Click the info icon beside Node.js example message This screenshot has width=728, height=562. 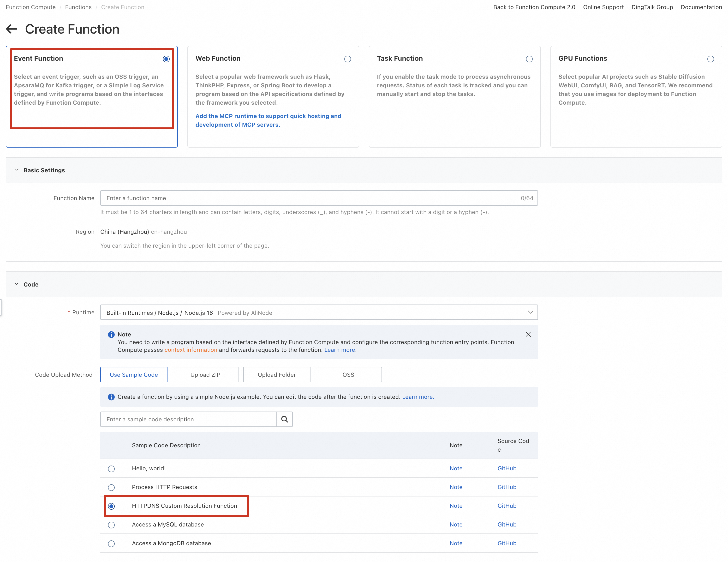111,397
